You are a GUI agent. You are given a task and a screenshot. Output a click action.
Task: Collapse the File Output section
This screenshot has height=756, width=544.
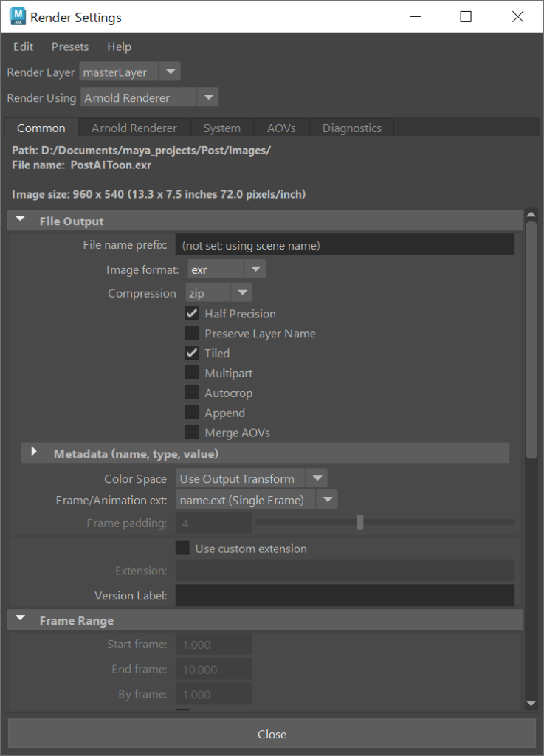click(20, 219)
